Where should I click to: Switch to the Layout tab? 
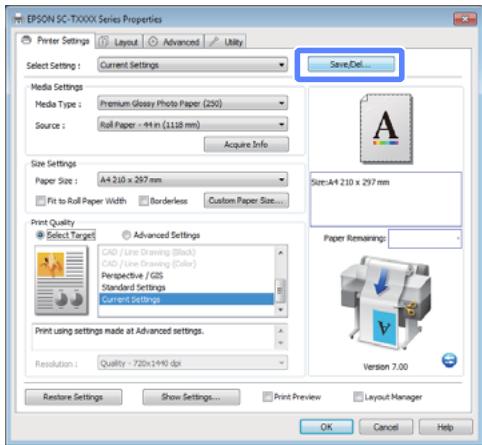[119, 42]
